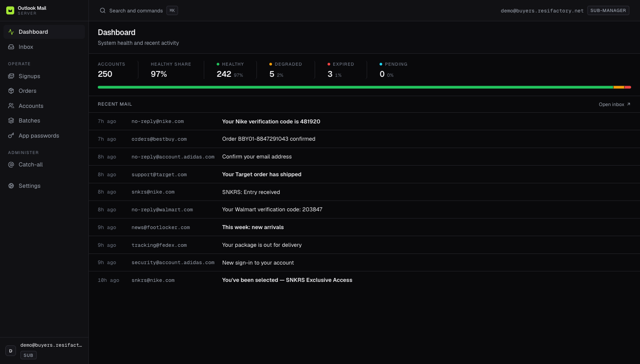640x364 pixels.
Task: Click the Orders box icon
Action: click(x=11, y=91)
